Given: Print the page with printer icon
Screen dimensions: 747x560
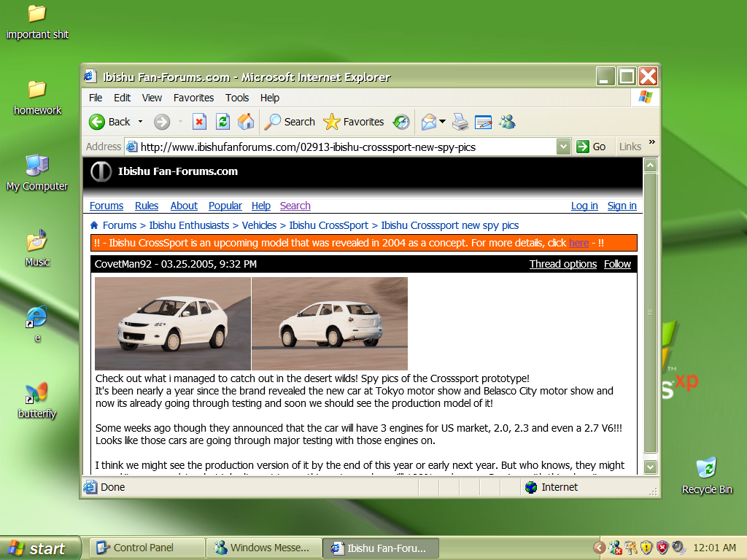Looking at the screenshot, I should [460, 122].
